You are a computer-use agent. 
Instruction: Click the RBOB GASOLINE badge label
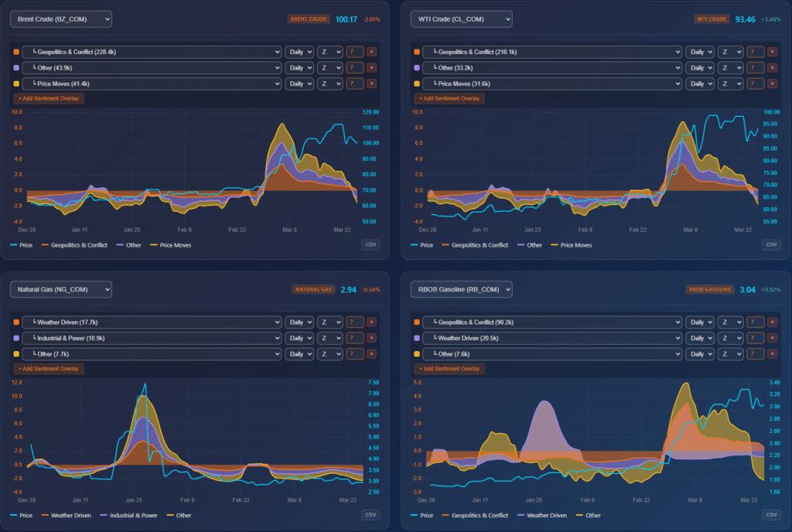point(710,289)
